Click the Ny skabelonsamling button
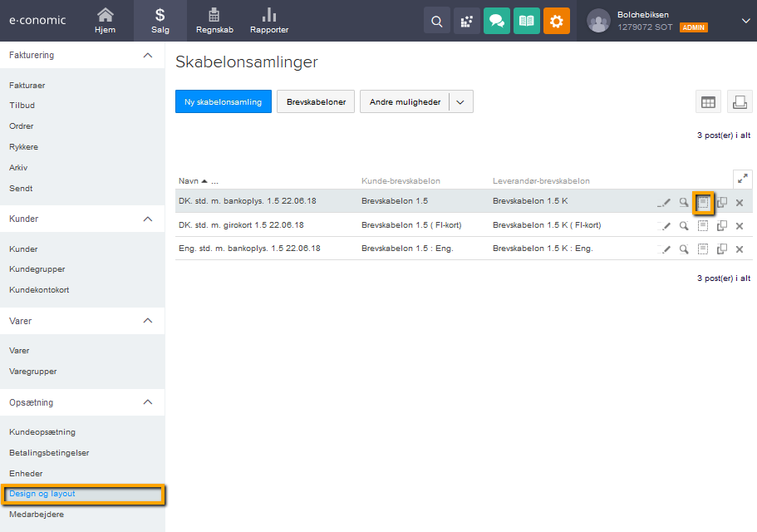 tap(223, 102)
